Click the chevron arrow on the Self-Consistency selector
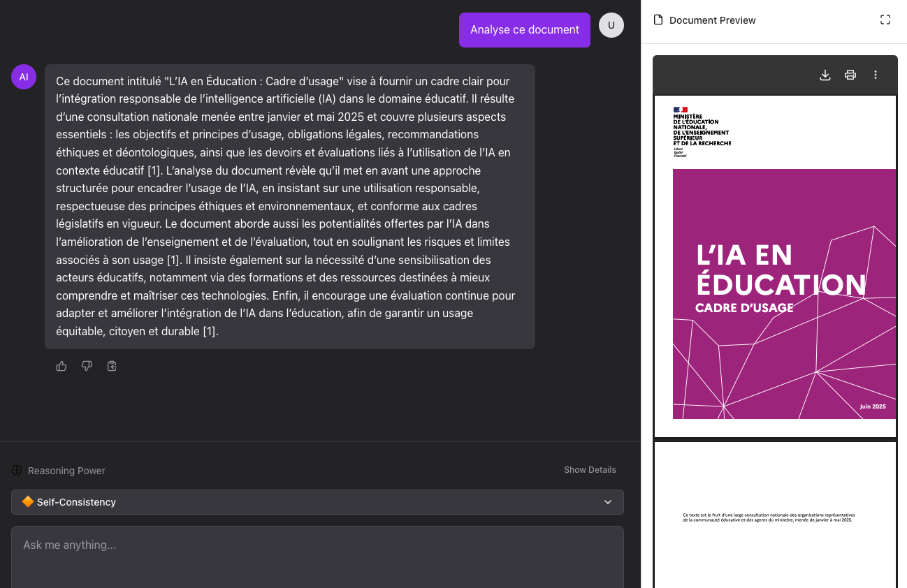The width and height of the screenshot is (907, 588). pos(607,502)
